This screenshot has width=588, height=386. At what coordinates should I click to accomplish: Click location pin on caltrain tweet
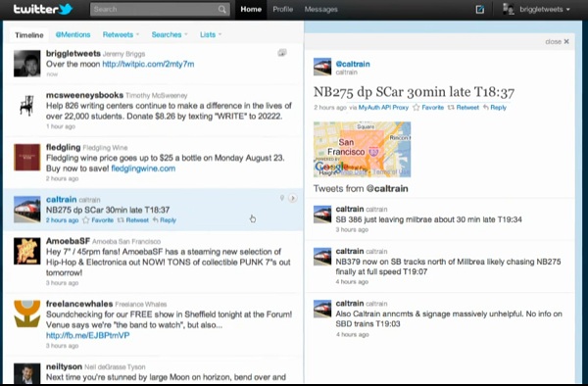coord(282,198)
